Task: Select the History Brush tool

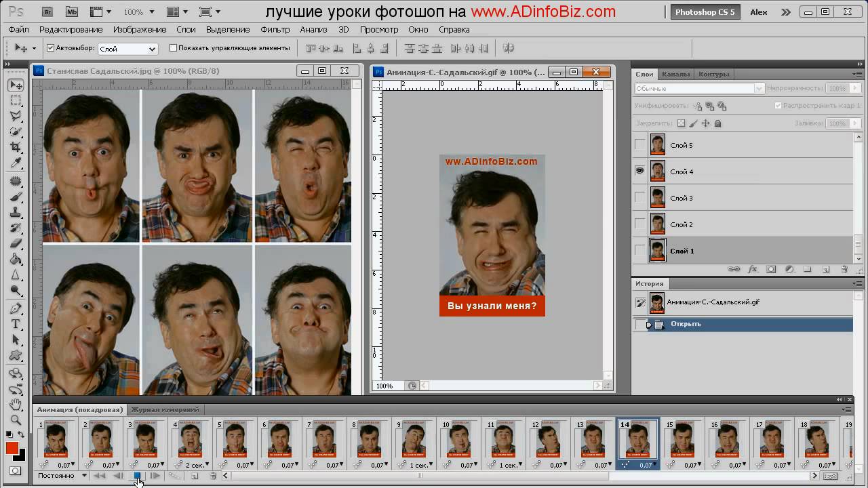Action: pyautogui.click(x=16, y=228)
